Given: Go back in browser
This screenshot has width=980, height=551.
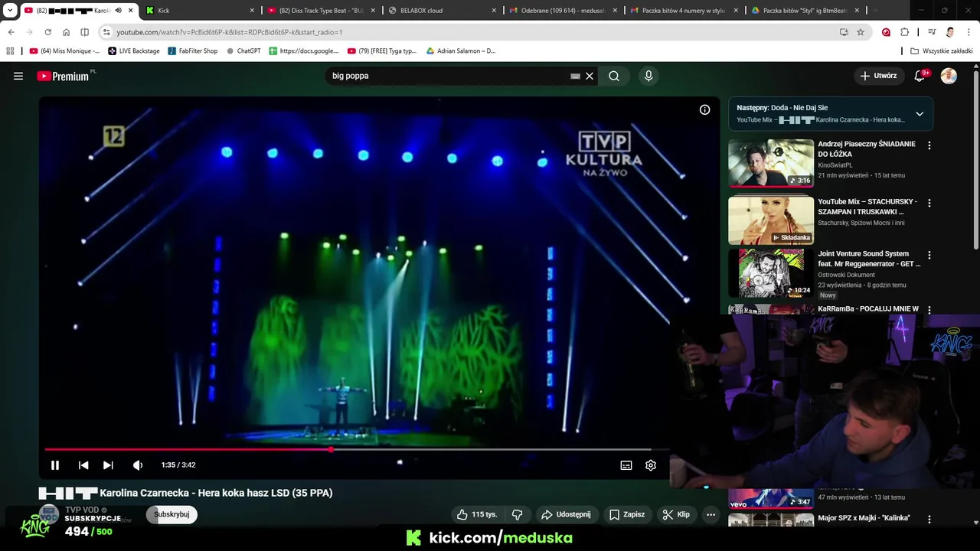Looking at the screenshot, I should click(x=11, y=32).
